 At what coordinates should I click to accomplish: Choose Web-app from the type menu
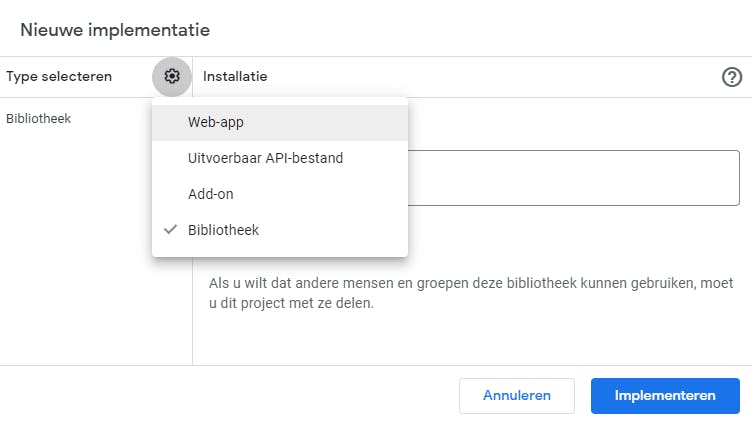(216, 122)
